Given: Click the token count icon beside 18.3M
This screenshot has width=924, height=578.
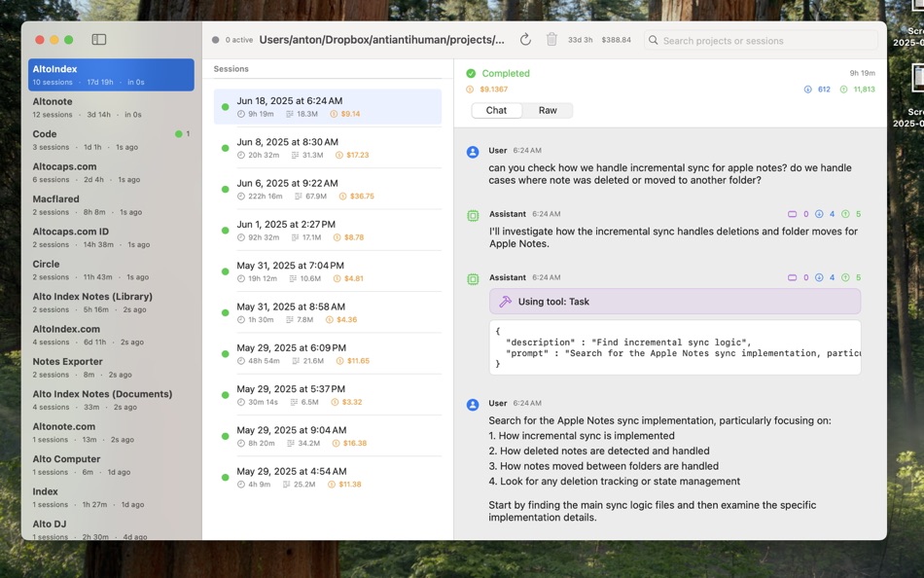Looking at the screenshot, I should 289,115.
